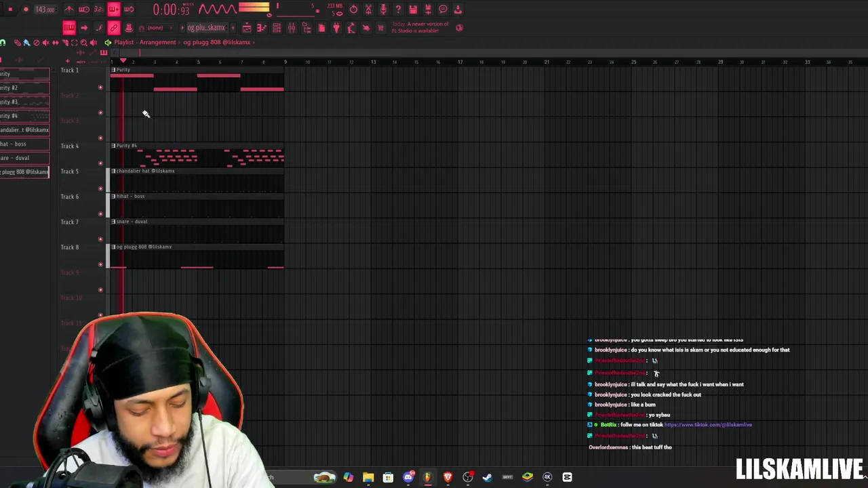Select snare - duval pattern in picker
This screenshot has width=868, height=488.
(x=24, y=158)
